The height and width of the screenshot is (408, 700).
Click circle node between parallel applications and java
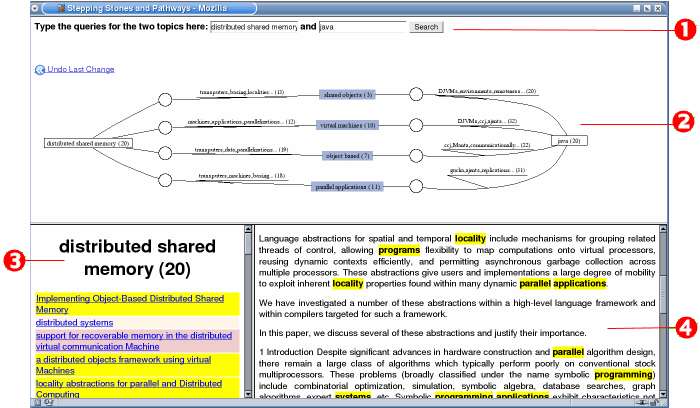tap(416, 186)
